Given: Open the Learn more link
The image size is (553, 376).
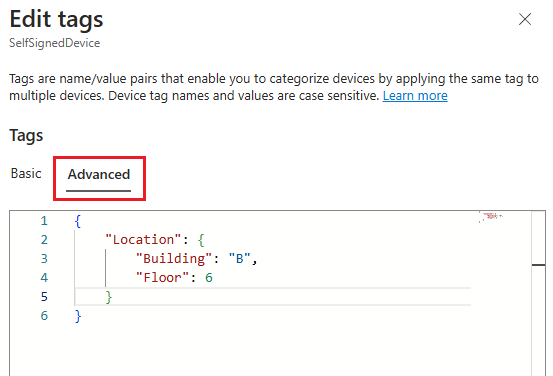Looking at the screenshot, I should click(415, 96).
